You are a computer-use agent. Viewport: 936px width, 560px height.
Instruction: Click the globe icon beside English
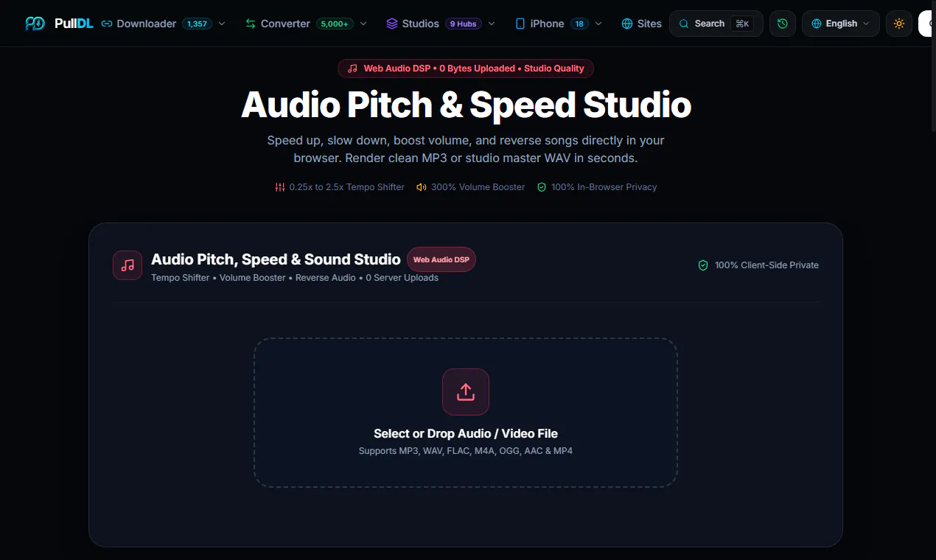click(x=817, y=24)
